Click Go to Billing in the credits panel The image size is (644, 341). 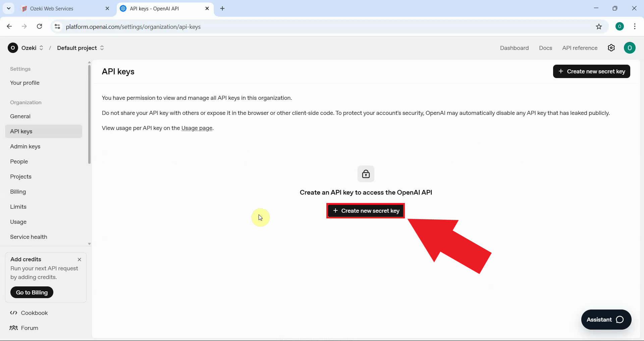tap(32, 292)
